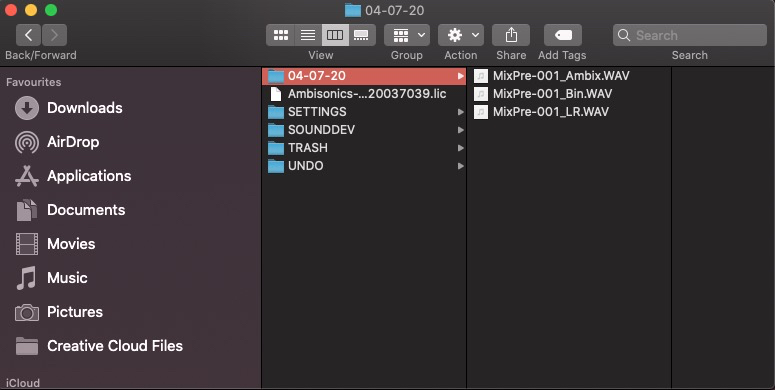775x390 pixels.
Task: Click the Forward navigation arrow
Action: tap(54, 35)
